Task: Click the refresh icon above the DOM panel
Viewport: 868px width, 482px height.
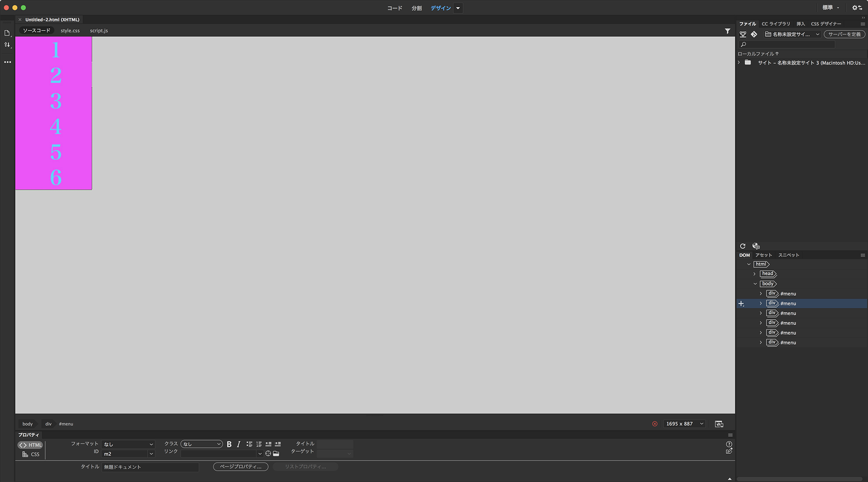Action: coord(743,246)
